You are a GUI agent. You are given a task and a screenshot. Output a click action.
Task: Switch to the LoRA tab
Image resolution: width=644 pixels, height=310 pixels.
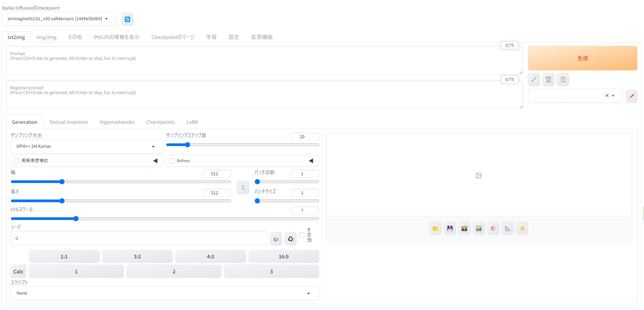[192, 122]
